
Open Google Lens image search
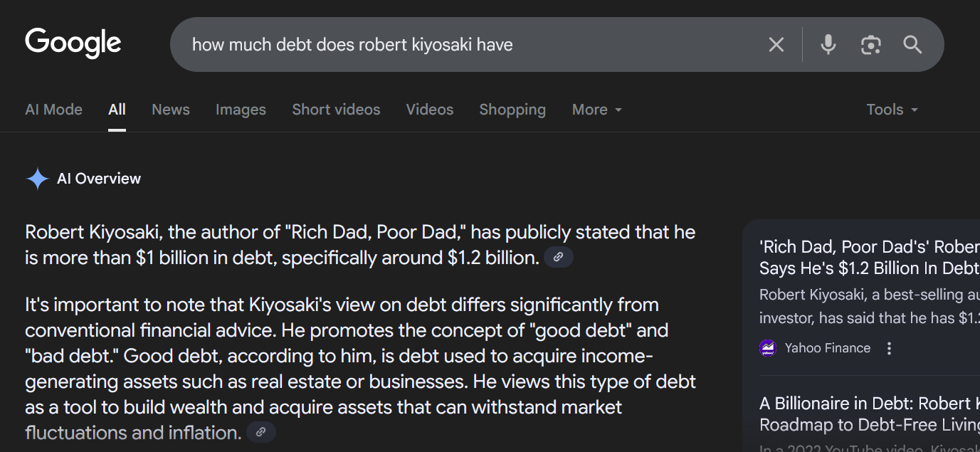870,45
